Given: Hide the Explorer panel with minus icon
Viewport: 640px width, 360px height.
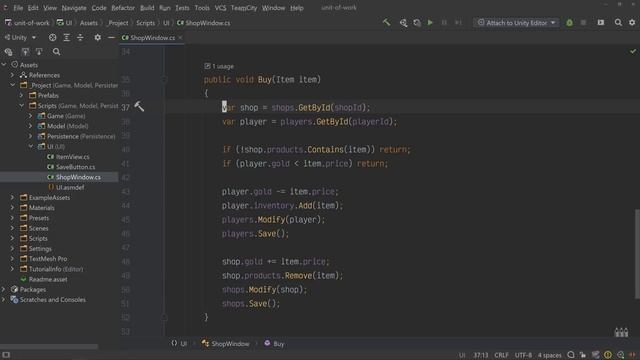Looking at the screenshot, I should [x=111, y=38].
